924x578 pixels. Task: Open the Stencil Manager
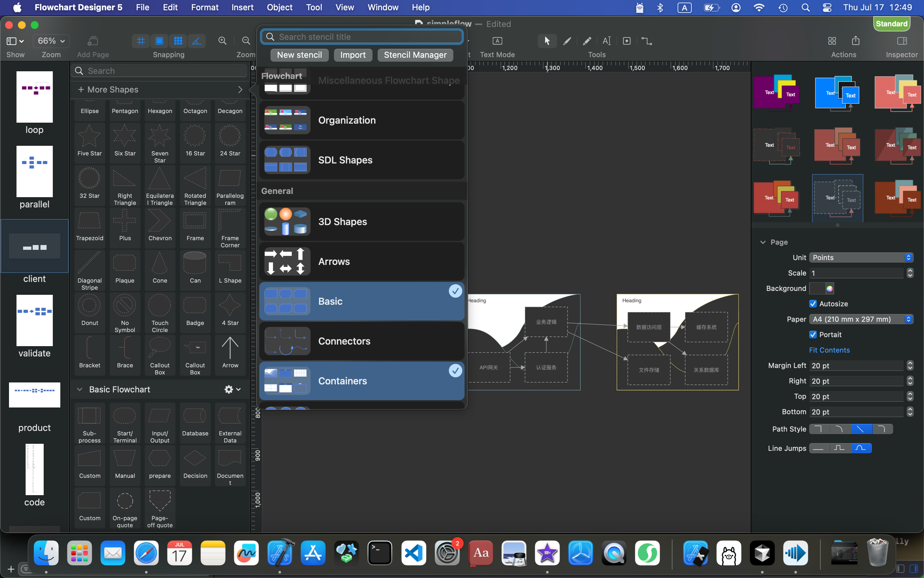pos(415,55)
